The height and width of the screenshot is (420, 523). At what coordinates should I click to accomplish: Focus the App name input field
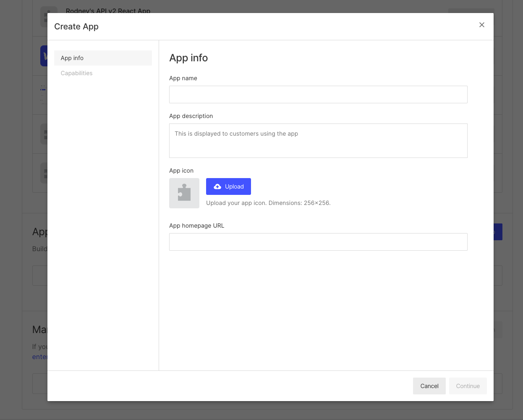pos(318,94)
